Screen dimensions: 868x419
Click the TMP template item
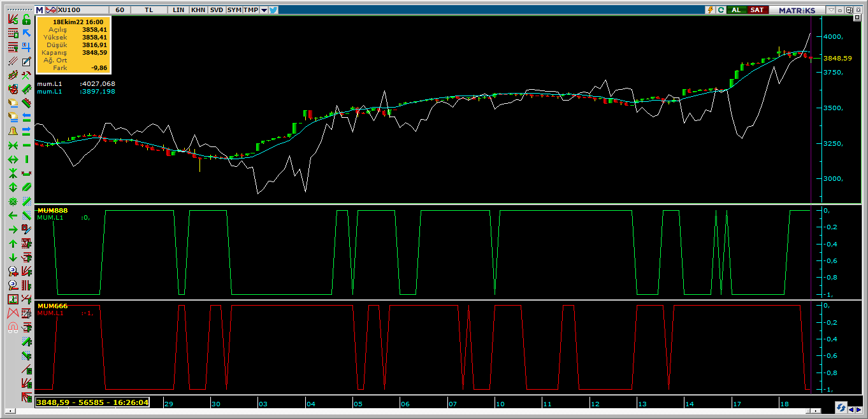(251, 10)
